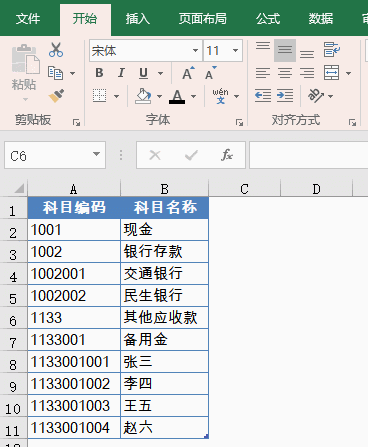Apply fill color bucket
Image resolution: width=368 pixels, height=447 pixels.
click(x=143, y=96)
